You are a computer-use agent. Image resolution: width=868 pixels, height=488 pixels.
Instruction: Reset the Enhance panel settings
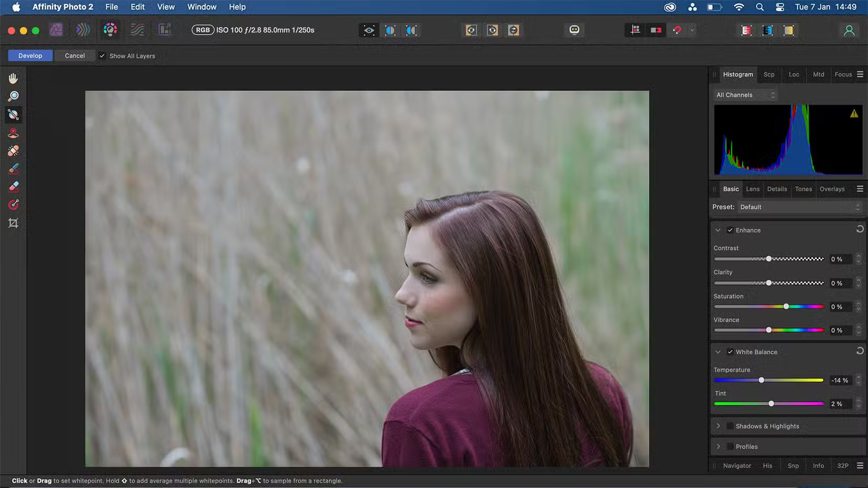click(860, 228)
